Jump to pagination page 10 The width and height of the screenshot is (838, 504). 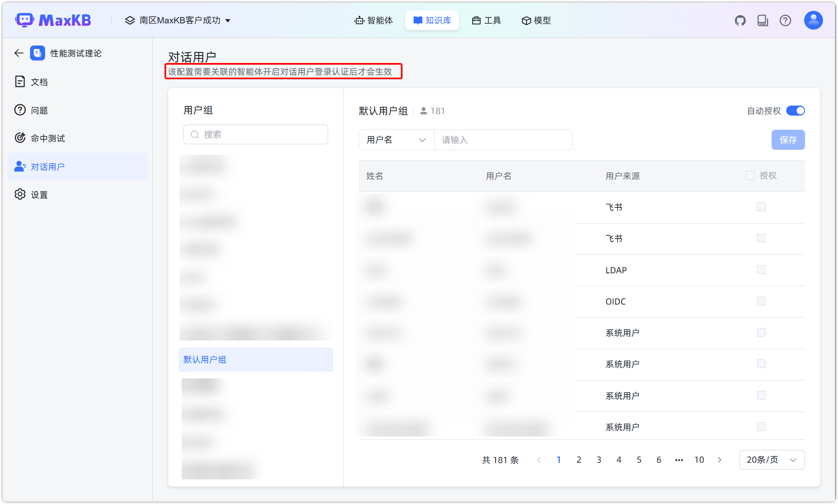tap(699, 459)
